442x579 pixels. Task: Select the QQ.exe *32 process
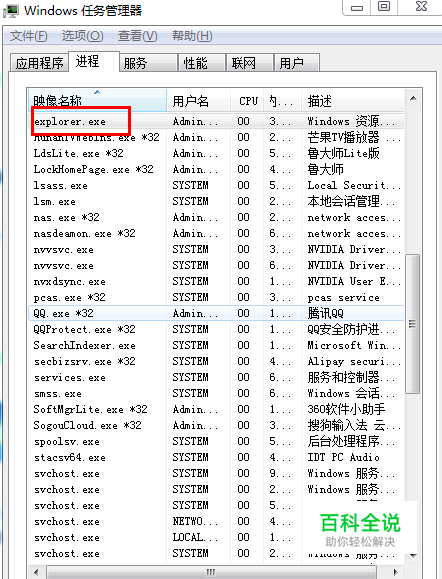click(x=216, y=313)
